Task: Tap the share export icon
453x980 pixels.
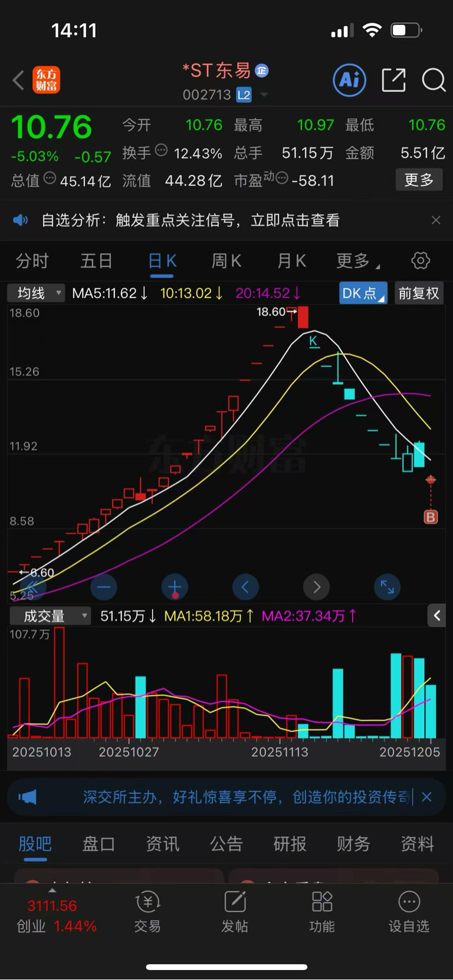Action: [x=394, y=80]
